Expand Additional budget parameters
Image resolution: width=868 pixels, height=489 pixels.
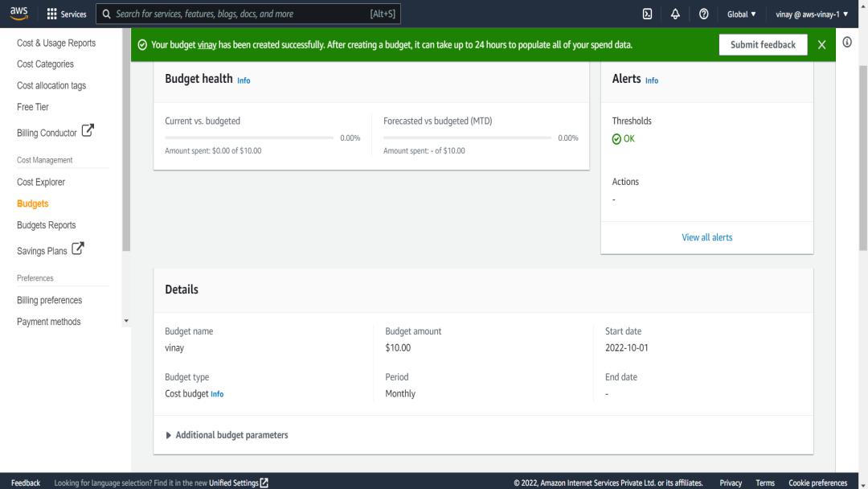(x=227, y=435)
